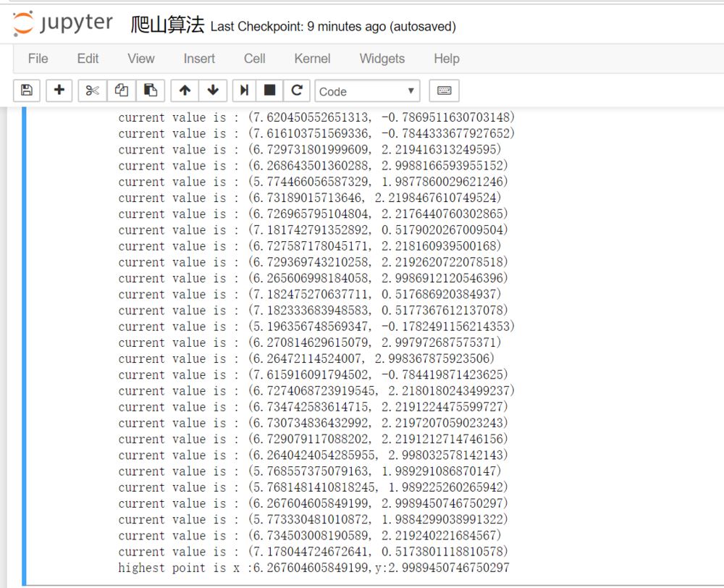Click output line with 6.2640424054285955

click(313, 455)
